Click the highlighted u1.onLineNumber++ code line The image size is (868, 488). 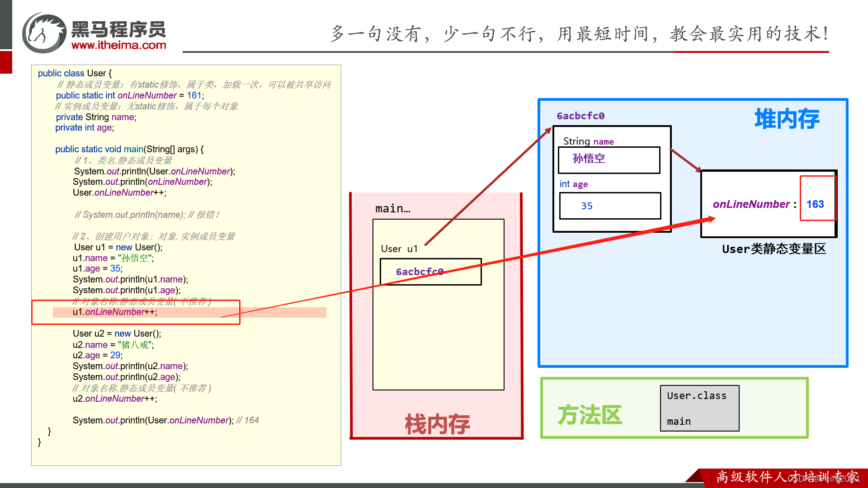tap(115, 312)
